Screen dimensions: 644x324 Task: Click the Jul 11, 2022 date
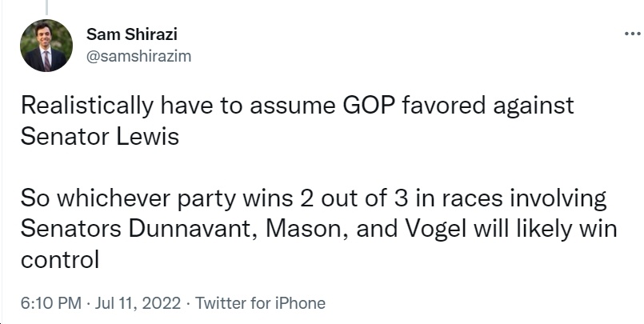[x=138, y=303]
